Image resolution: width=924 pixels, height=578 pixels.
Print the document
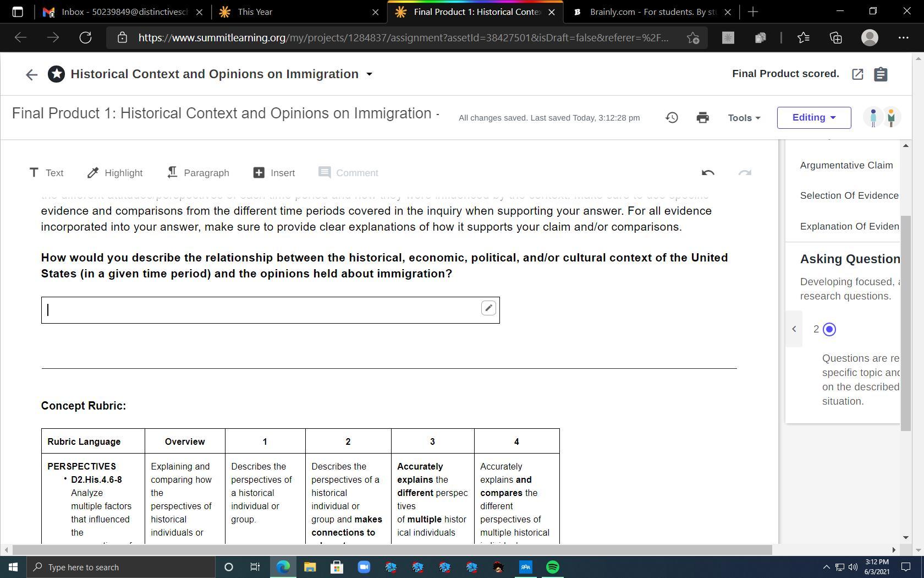point(702,117)
